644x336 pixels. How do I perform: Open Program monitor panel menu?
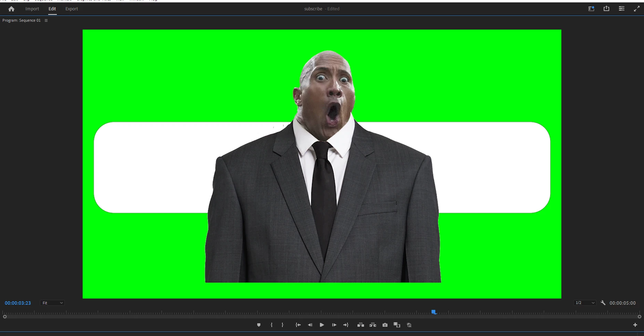[x=46, y=21]
